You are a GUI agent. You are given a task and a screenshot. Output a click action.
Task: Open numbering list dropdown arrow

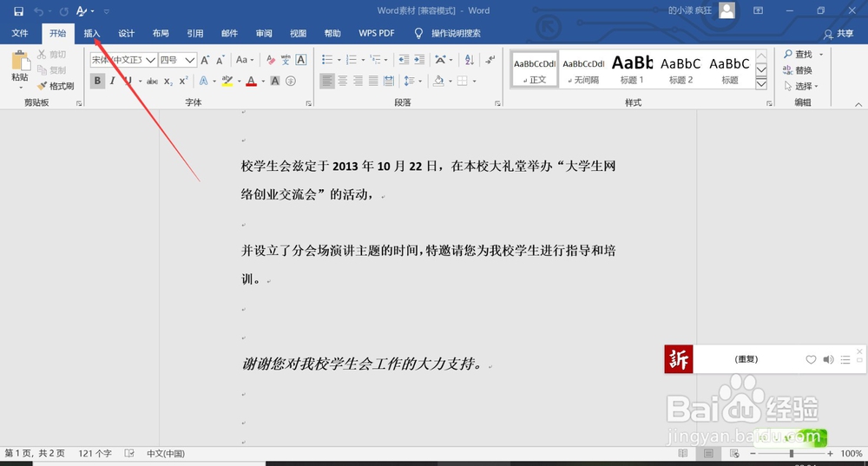click(x=363, y=60)
